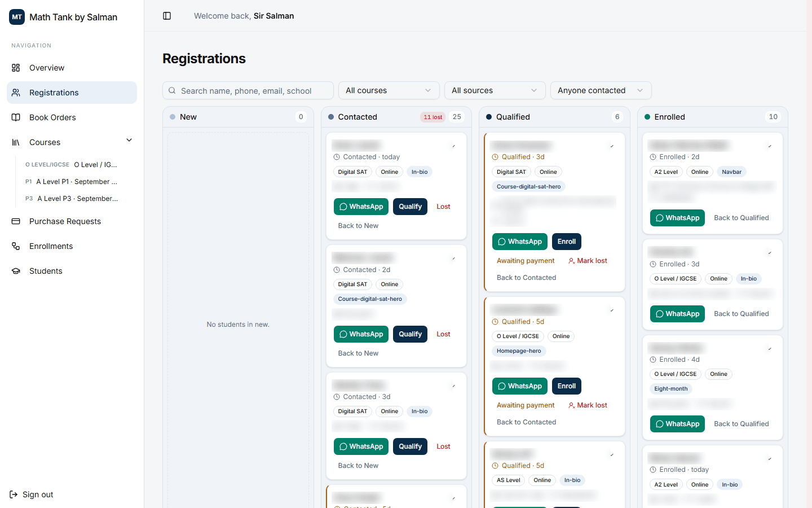The width and height of the screenshot is (812, 508).
Task: Click WhatsApp on Homepage-hero qualified card
Action: point(519,386)
